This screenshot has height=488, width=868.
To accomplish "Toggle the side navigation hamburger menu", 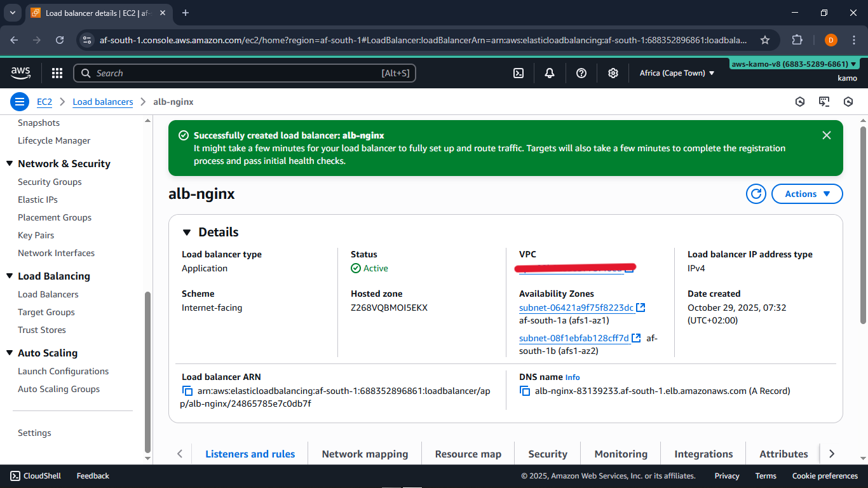I will point(20,102).
